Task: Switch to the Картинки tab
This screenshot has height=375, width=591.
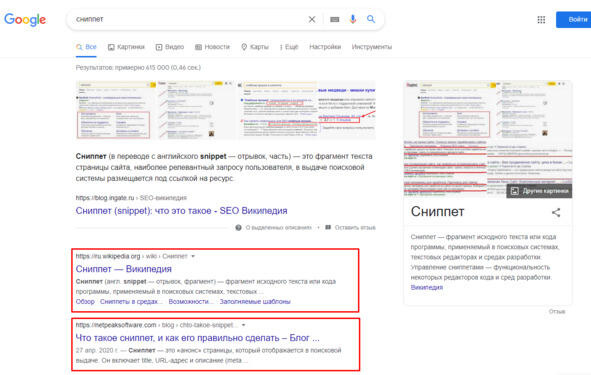Action: (126, 47)
